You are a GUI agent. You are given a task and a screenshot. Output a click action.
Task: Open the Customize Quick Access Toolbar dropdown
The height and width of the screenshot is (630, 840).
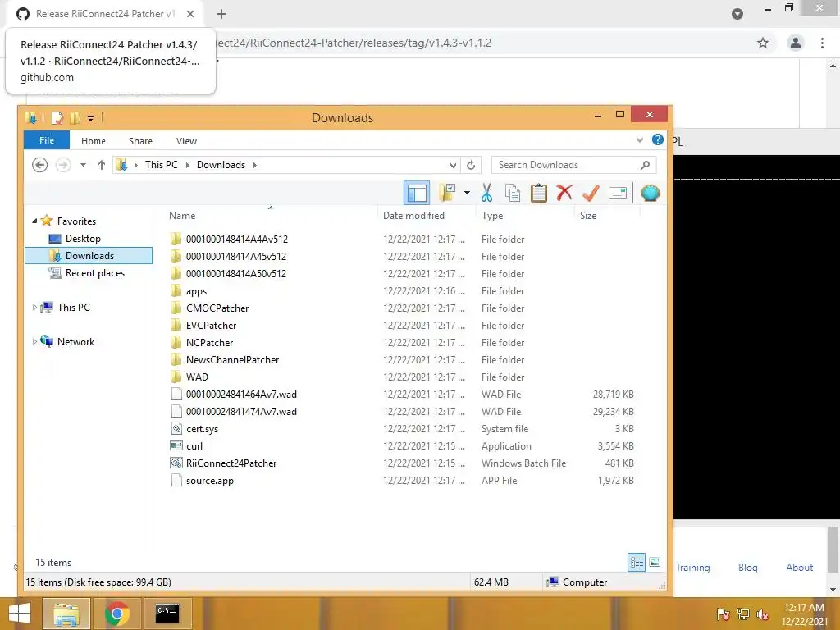click(90, 118)
